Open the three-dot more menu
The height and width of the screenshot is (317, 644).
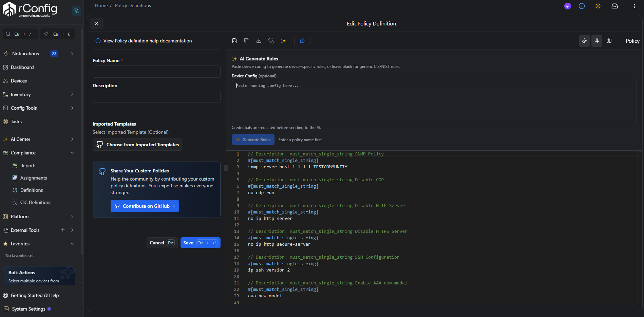click(634, 6)
